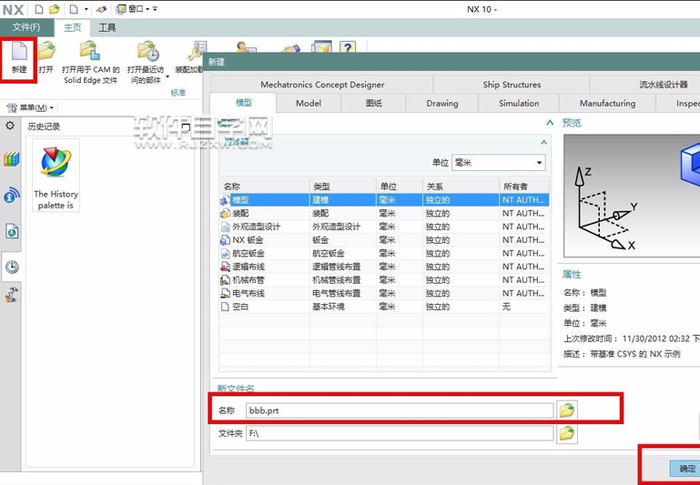Click the 打开 open file ribbon icon
This screenshot has width=700, height=485.
pos(46,51)
